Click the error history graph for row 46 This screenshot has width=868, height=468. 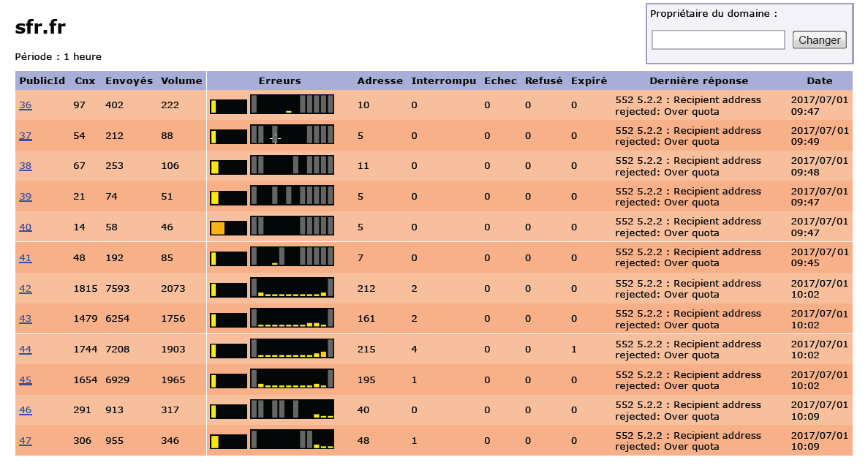293,409
